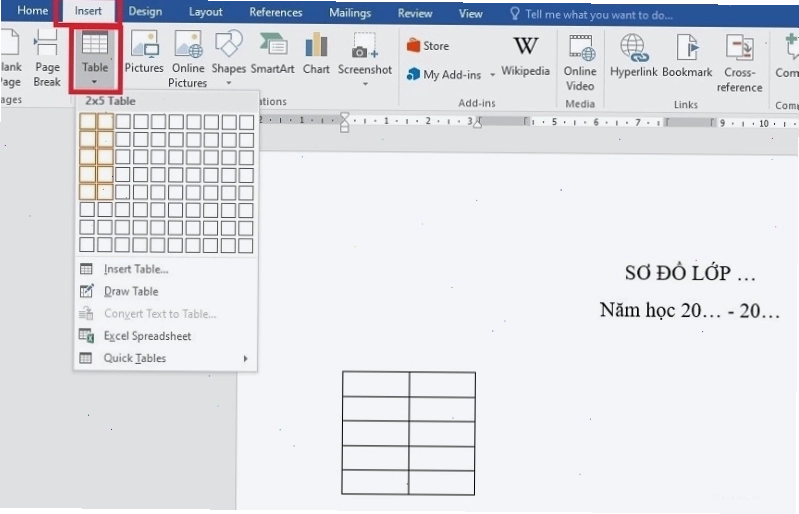
Task: Open the Quick Tables submenu
Action: tap(166, 358)
